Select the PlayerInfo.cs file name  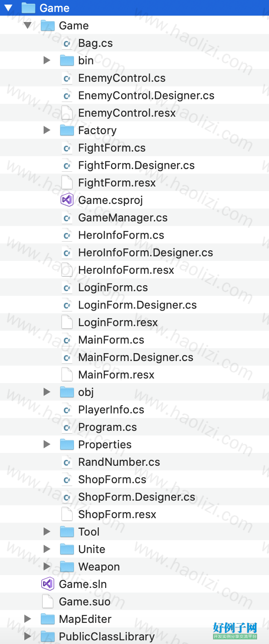[111, 410]
